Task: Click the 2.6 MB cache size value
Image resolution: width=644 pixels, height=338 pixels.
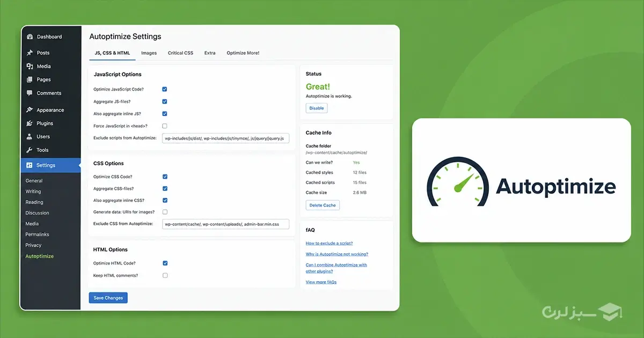Action: (x=360, y=192)
